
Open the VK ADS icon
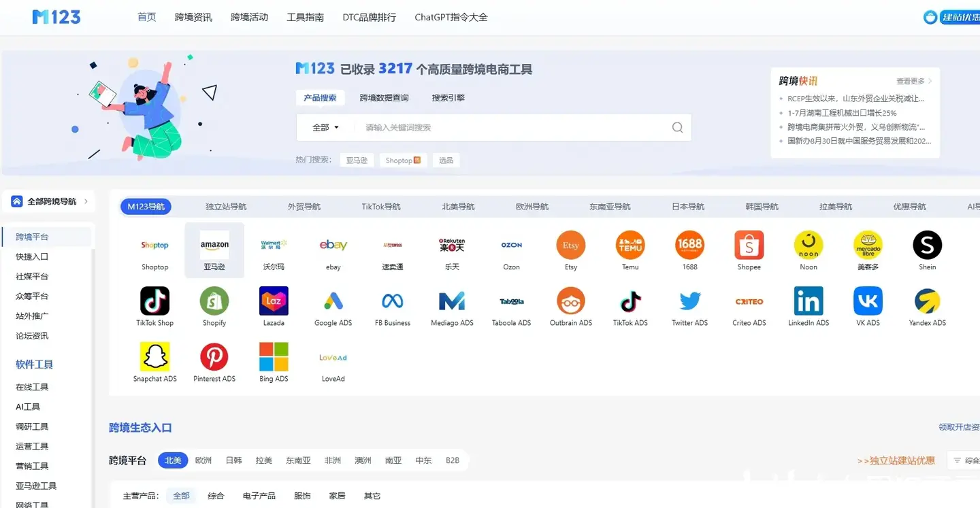tap(868, 301)
